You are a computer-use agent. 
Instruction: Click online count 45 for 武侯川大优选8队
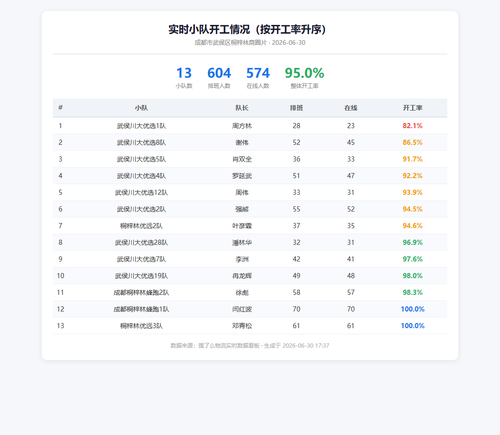pos(351,143)
